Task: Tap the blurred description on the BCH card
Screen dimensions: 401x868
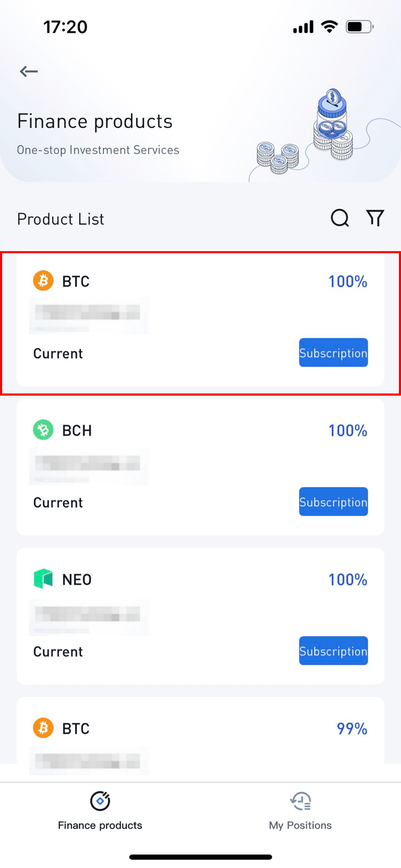Action: 89,466
